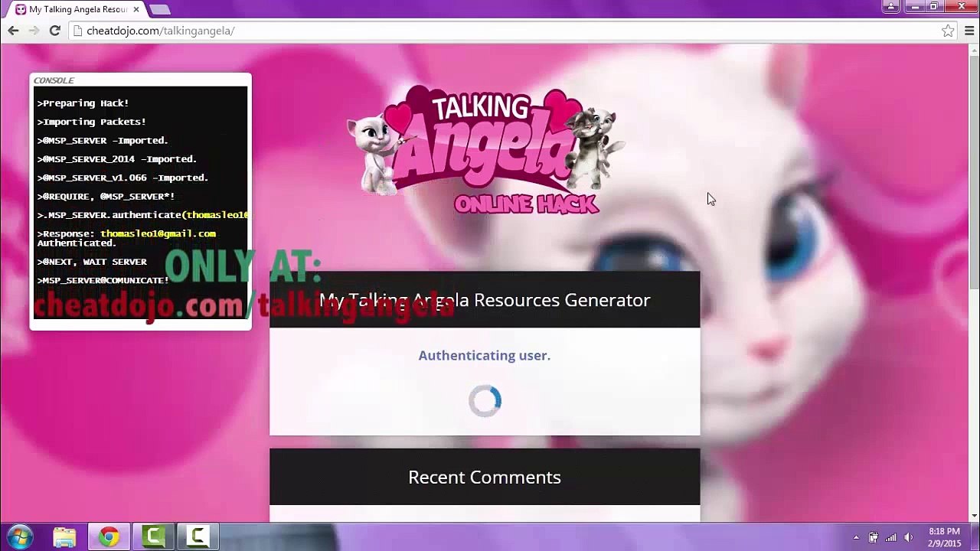Open the Windows Start menu
This screenshot has height=551, width=980.
21,537
